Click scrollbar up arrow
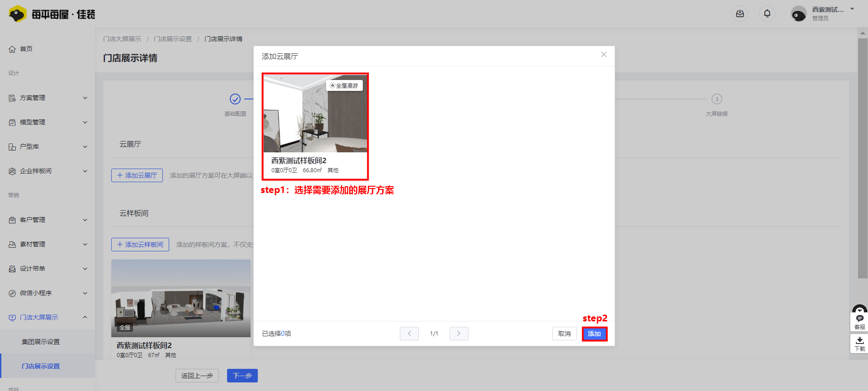Viewport: 868px width, 391px height. [x=863, y=33]
